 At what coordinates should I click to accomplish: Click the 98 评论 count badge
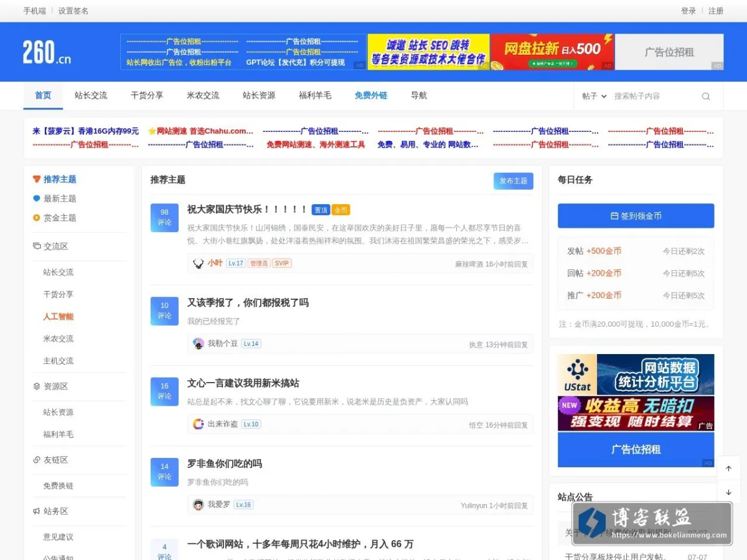click(164, 217)
